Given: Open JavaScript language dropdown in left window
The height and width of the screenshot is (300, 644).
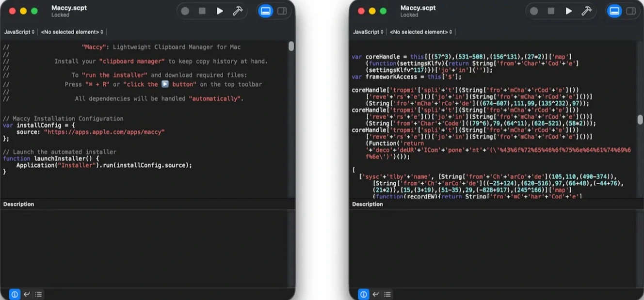Looking at the screenshot, I should [x=19, y=32].
